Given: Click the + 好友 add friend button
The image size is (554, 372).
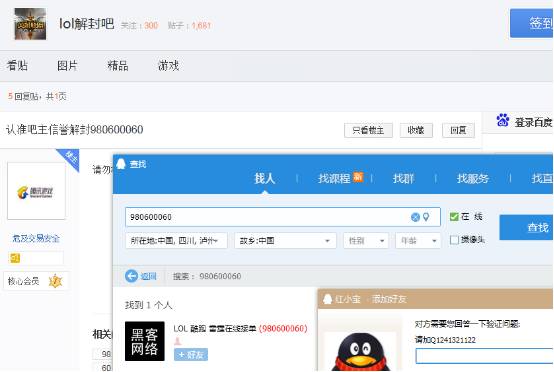Looking at the screenshot, I should pos(191,354).
